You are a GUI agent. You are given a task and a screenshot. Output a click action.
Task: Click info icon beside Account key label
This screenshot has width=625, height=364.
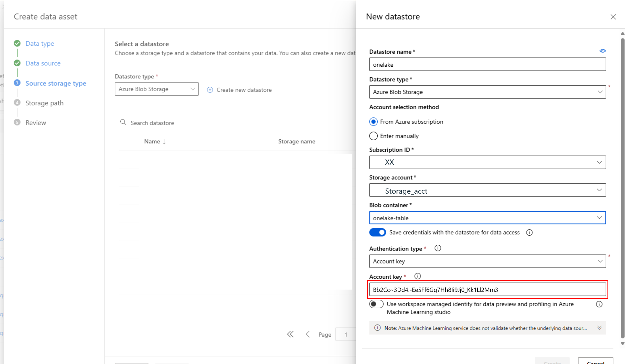[418, 276]
